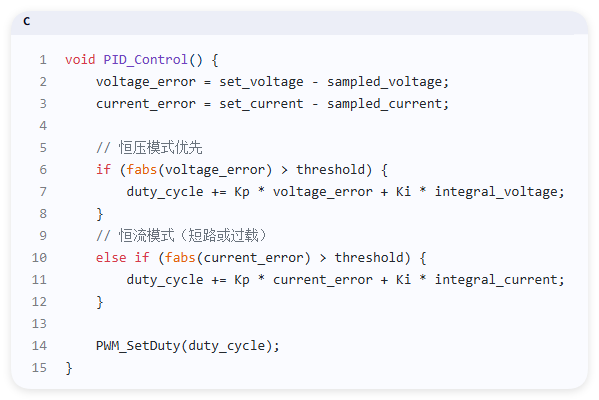This screenshot has width=599, height=400.
Task: Click the void keyword on line 1
Action: (80, 60)
